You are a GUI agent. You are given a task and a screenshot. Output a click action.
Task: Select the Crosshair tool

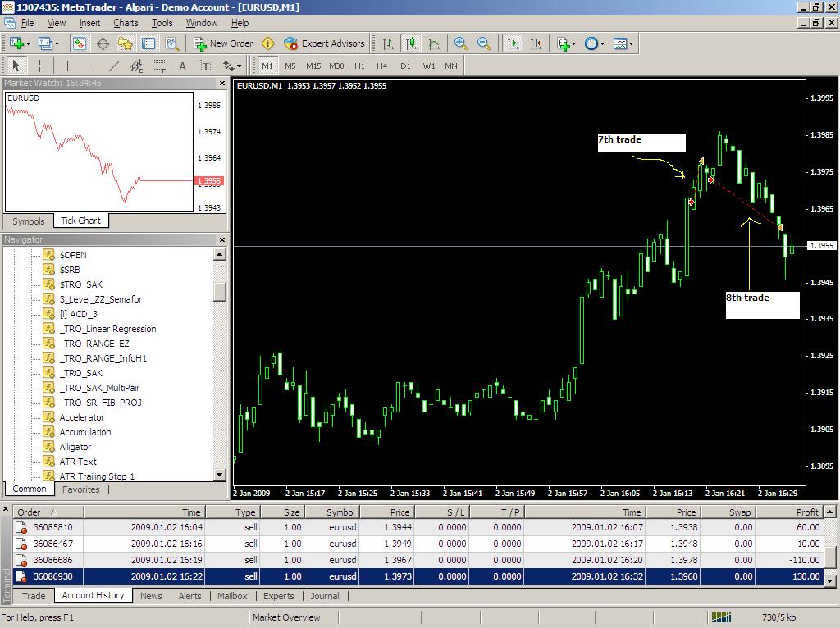tap(40, 66)
